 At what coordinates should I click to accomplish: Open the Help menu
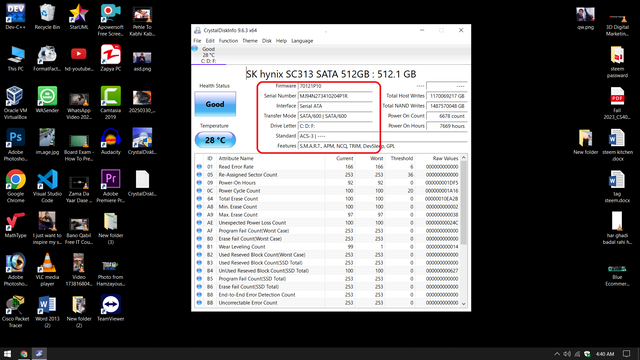(x=281, y=41)
